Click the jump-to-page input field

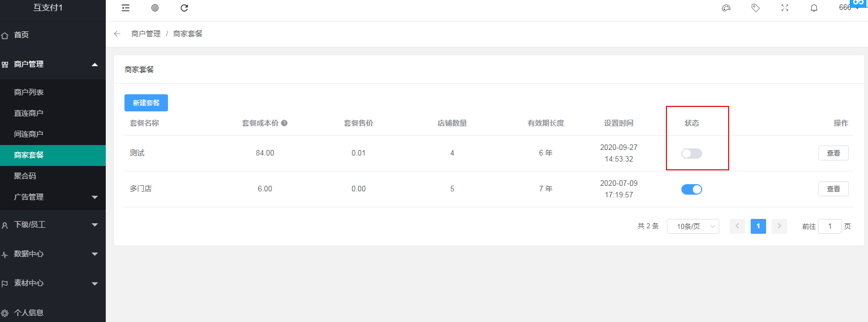click(x=830, y=226)
